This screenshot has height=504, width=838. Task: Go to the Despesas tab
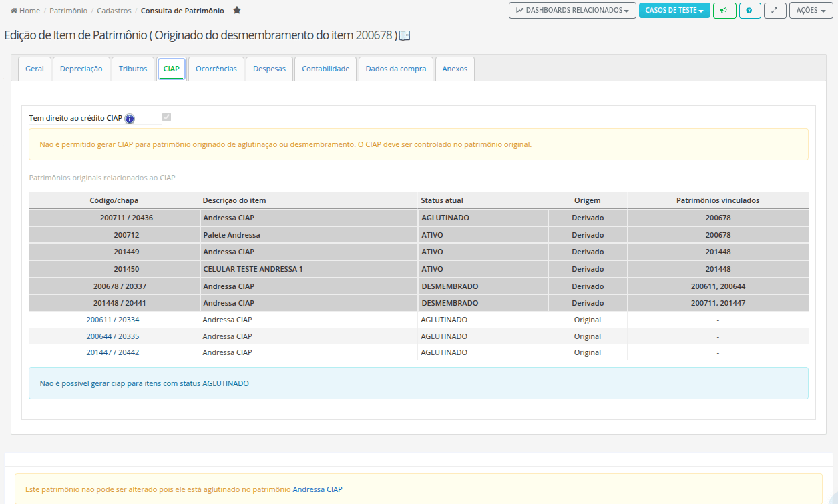point(269,69)
